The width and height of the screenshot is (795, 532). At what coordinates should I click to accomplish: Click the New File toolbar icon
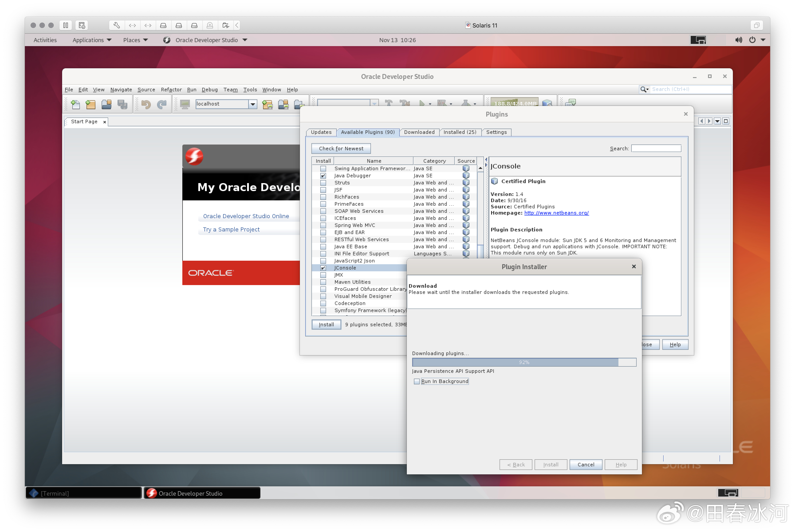click(x=75, y=104)
